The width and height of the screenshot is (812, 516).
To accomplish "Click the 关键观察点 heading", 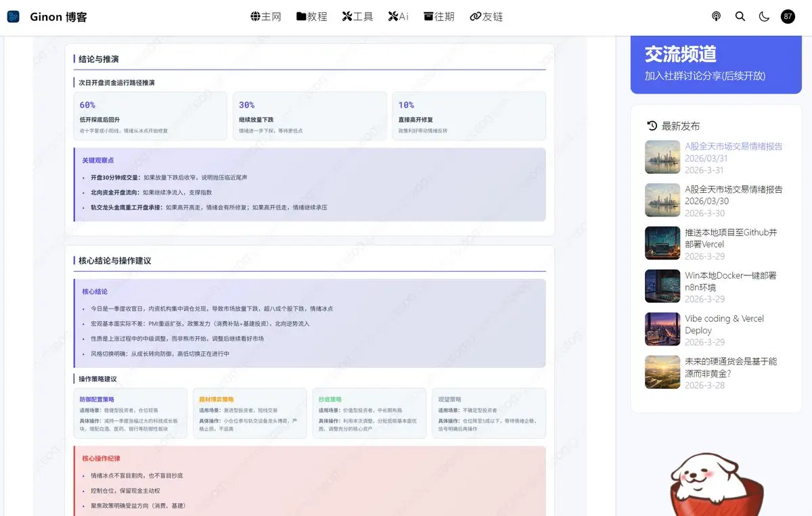I will point(98,160).
